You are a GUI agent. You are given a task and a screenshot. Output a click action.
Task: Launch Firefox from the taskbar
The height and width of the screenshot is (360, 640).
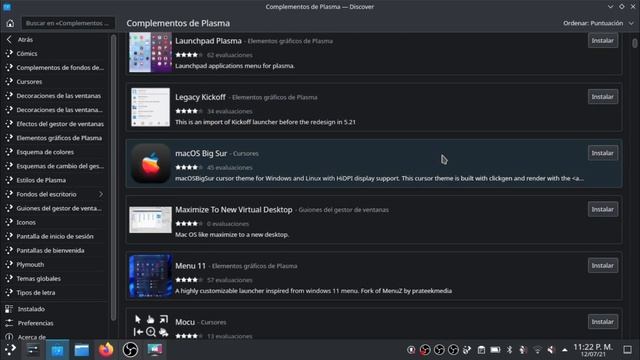click(106, 350)
